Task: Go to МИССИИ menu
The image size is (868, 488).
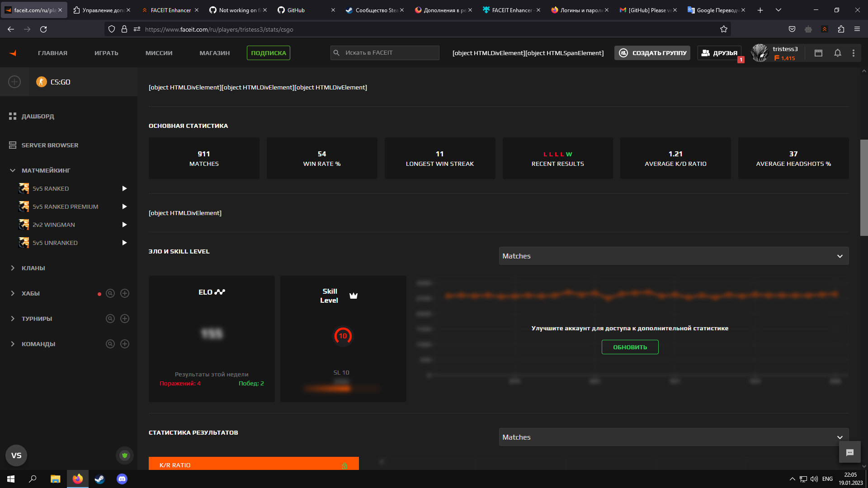Action: pyautogui.click(x=159, y=53)
